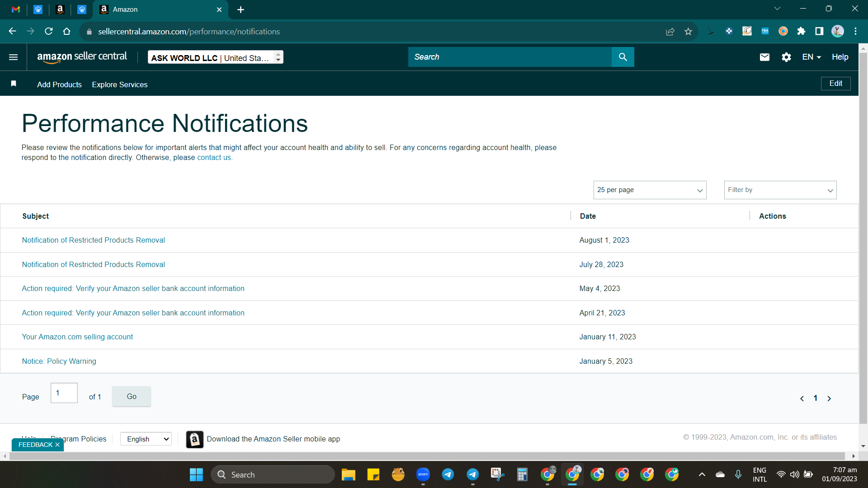Follow the contact us link
The image size is (868, 488).
(214, 158)
